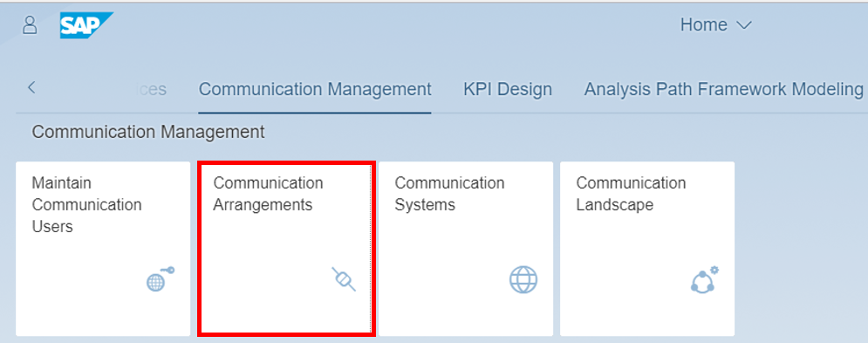The image size is (868, 343).
Task: Switch to the Communication Management tab
Action: click(315, 89)
